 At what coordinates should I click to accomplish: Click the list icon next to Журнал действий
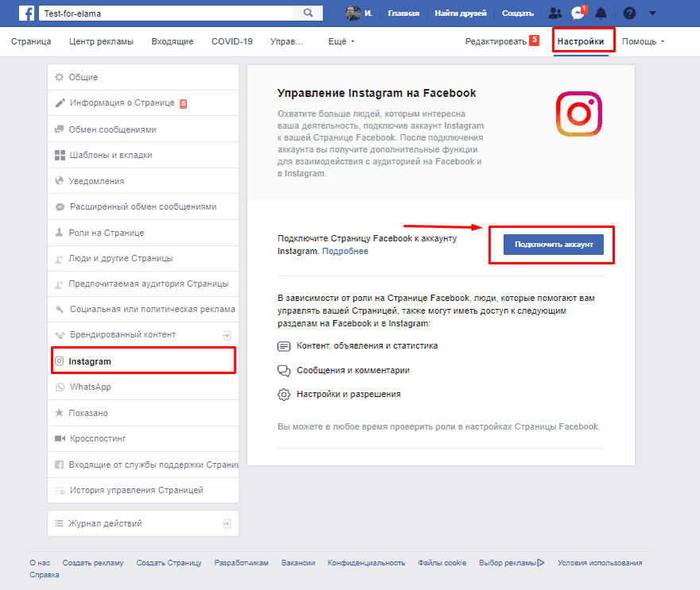tap(59, 523)
